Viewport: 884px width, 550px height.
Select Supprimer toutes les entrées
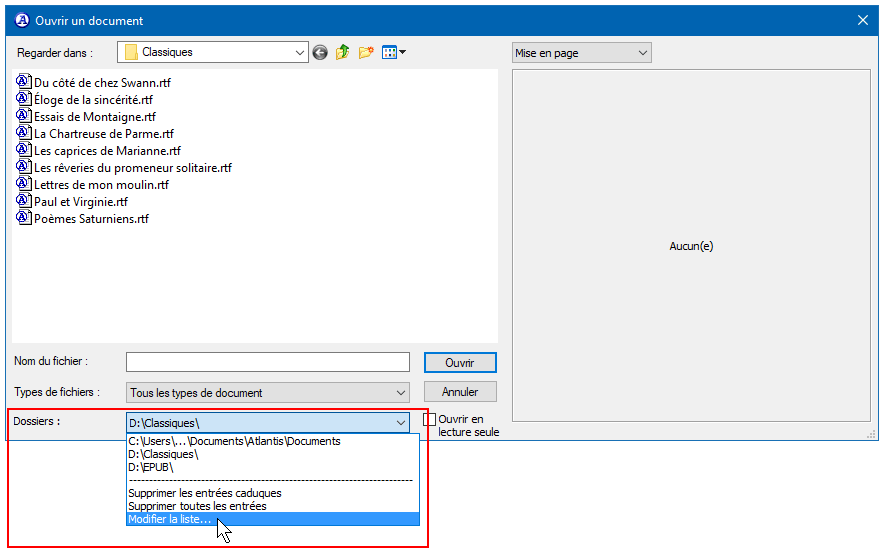(x=273, y=506)
